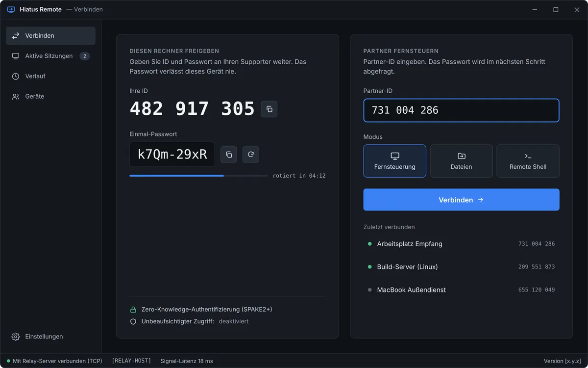Screen dimensions: 588x368
Task: Click the rotiert in 04:12 countdown
Action: point(299,176)
